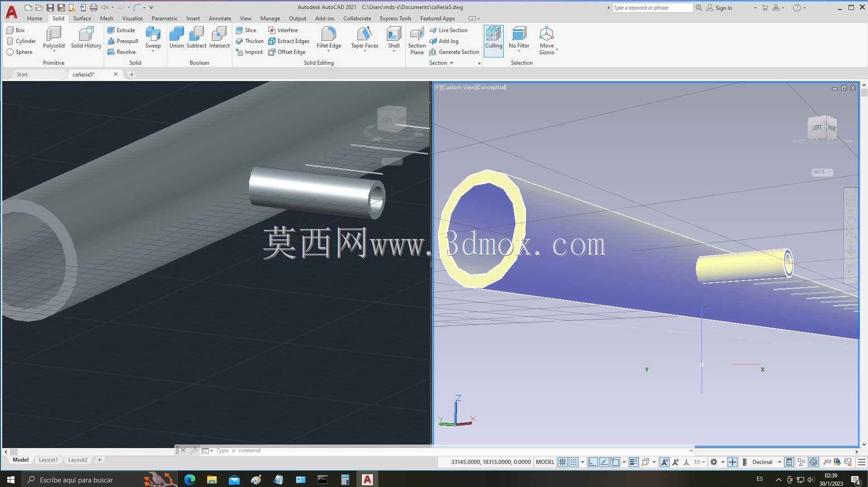This screenshot has width=868, height=487.
Task: Pick the Sphere primitive tool
Action: pos(19,52)
